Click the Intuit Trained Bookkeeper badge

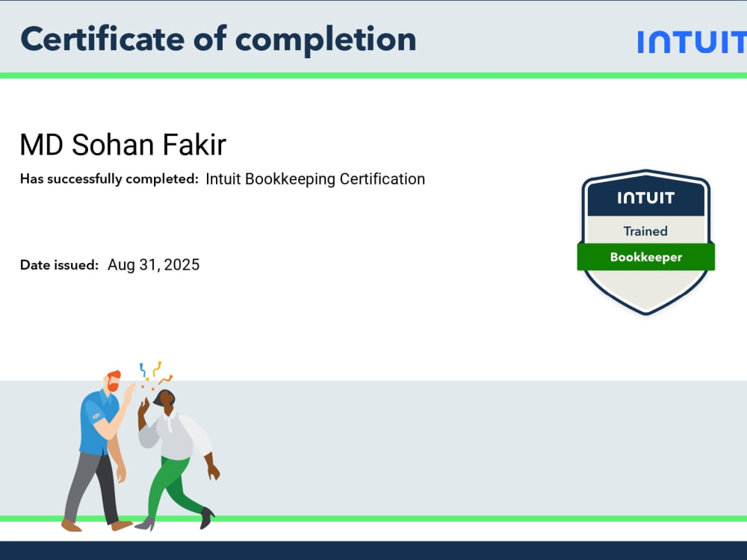646,243
